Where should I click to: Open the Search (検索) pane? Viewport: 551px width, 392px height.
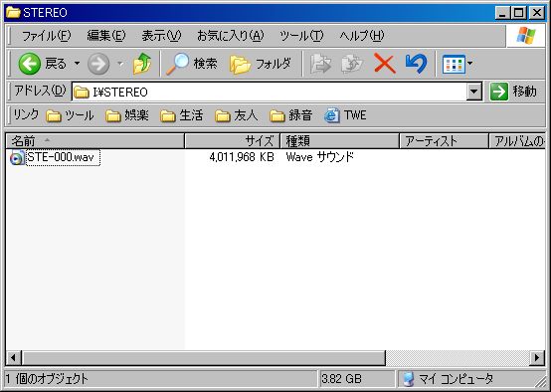pyautogui.click(x=192, y=64)
